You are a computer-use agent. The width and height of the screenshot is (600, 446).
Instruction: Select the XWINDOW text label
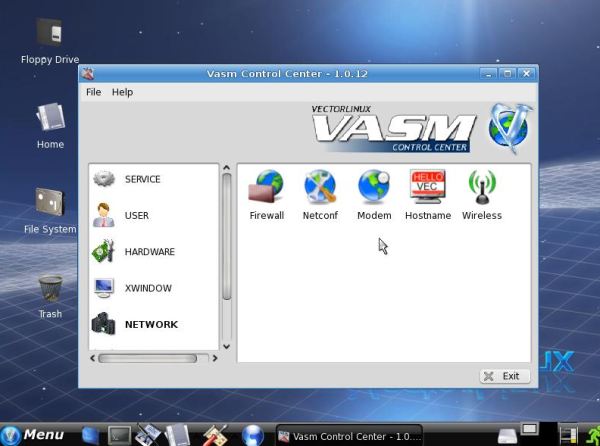tap(148, 288)
